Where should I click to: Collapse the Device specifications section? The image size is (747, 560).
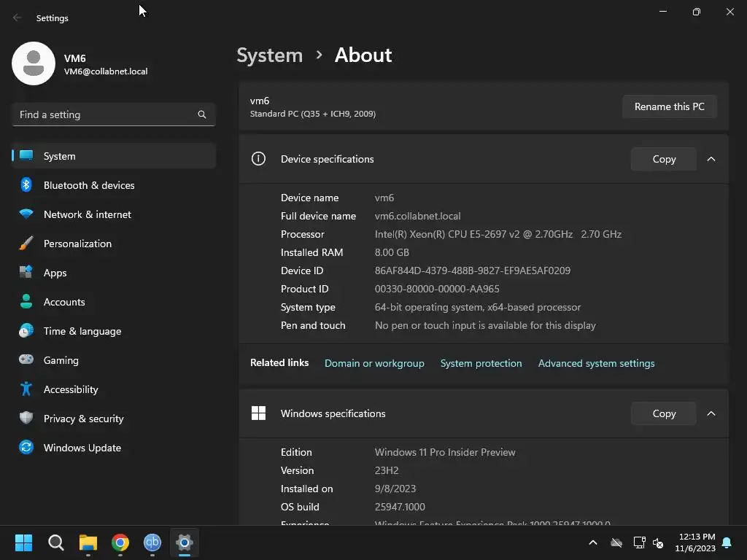[x=711, y=159]
